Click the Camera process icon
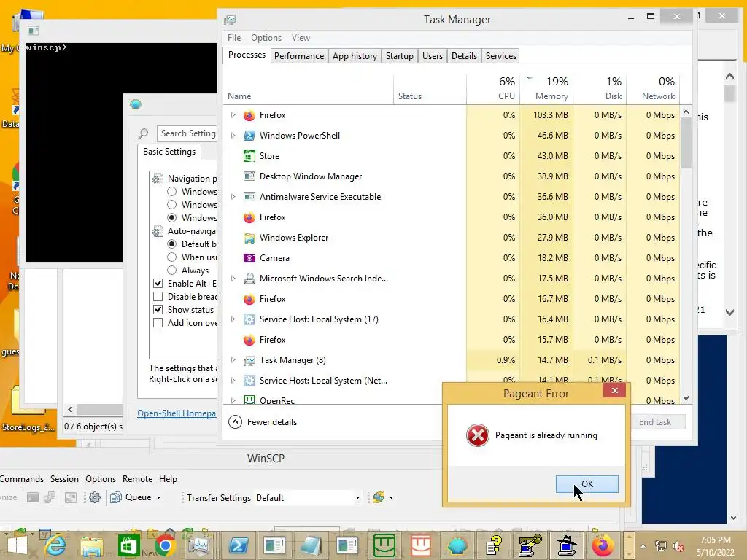 point(249,257)
